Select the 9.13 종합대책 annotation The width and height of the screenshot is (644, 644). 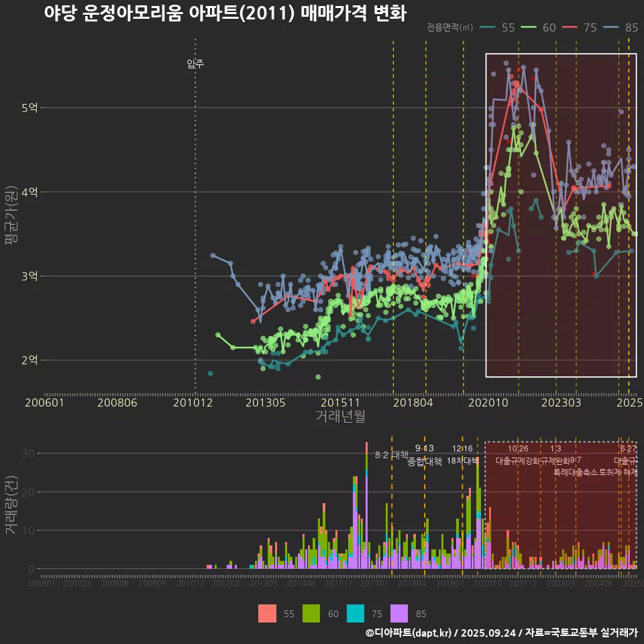(425, 455)
